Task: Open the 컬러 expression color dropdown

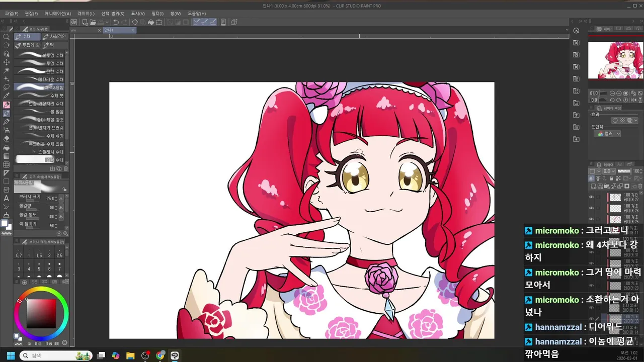Action: [607, 134]
